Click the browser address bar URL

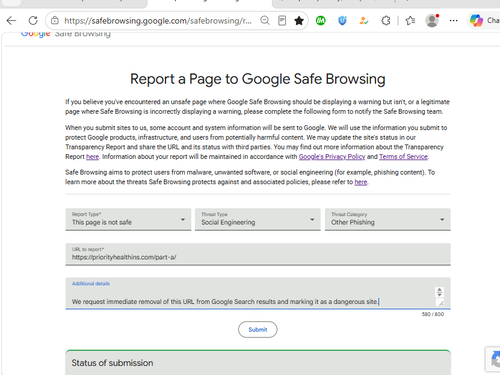point(158,21)
